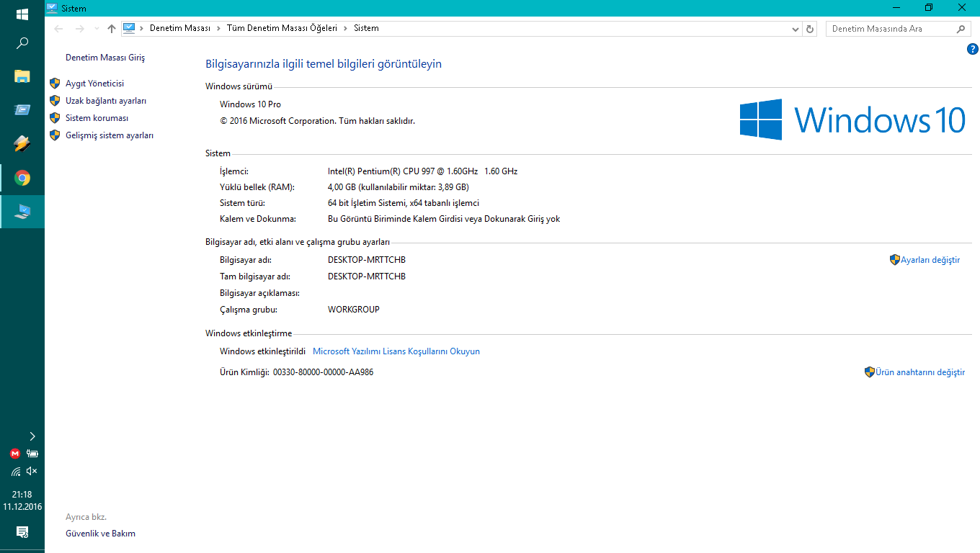The image size is (980, 553).
Task: Open File Explorer from the taskbar
Action: (22, 76)
